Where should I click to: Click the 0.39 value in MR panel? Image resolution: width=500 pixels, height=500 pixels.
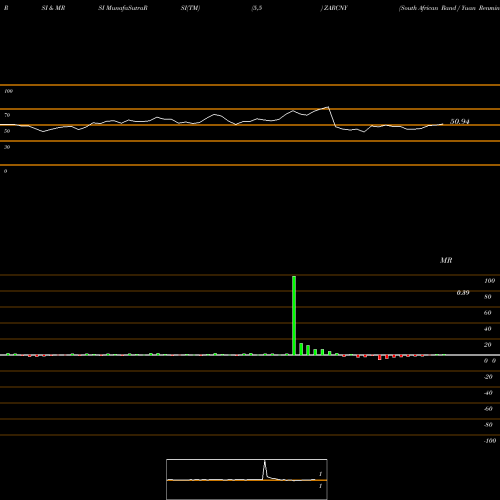[463, 293]
